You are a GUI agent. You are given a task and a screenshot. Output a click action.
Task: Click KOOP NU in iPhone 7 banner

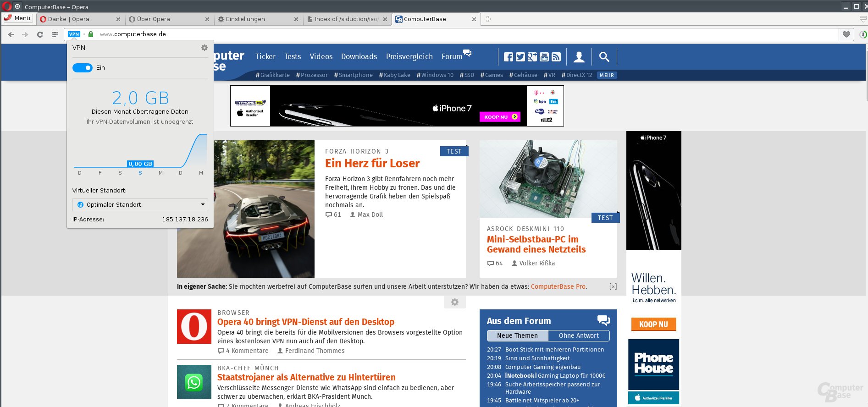pos(500,117)
